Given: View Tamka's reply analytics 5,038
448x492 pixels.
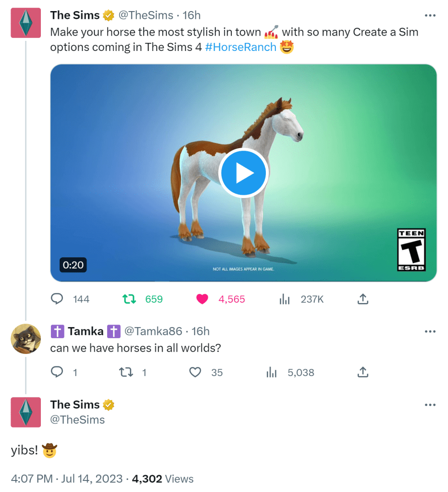Looking at the screenshot, I should [x=272, y=372].
